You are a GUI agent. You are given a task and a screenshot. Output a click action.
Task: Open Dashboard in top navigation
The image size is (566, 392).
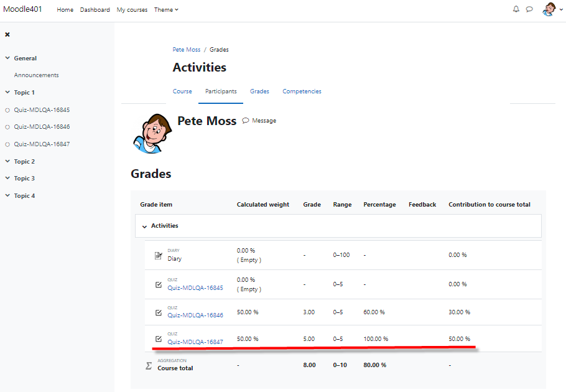(x=95, y=10)
